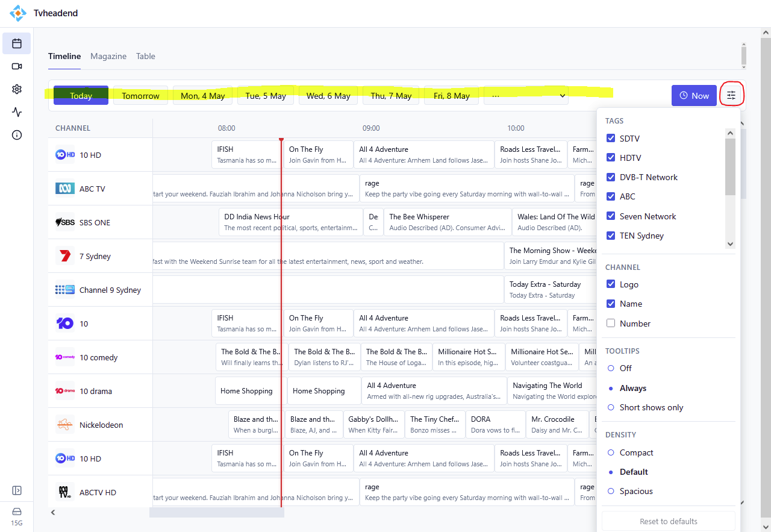Click the tags list scroll-up arrow
This screenshot has height=532, width=771.
click(731, 133)
